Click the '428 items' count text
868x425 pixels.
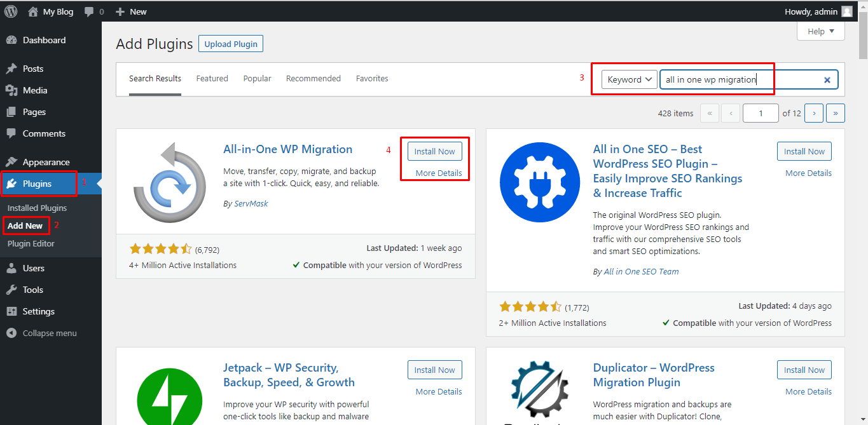[x=675, y=113]
